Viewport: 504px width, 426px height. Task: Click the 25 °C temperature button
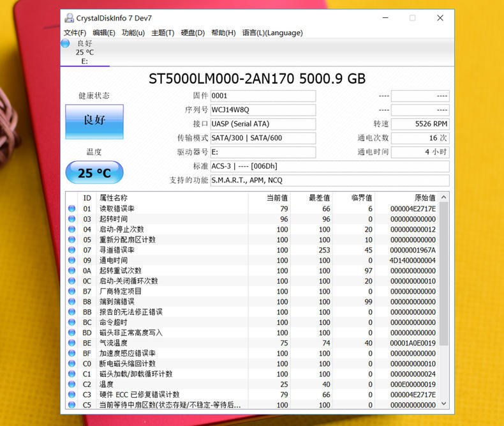coord(94,173)
